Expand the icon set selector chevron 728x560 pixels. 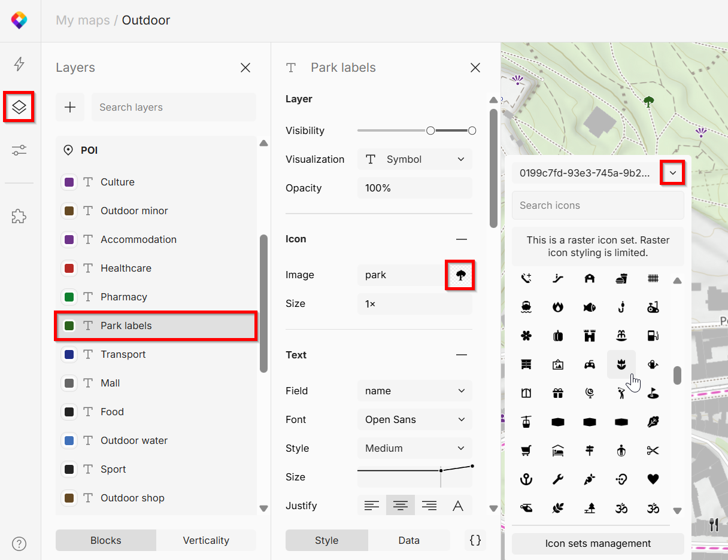[x=673, y=174]
